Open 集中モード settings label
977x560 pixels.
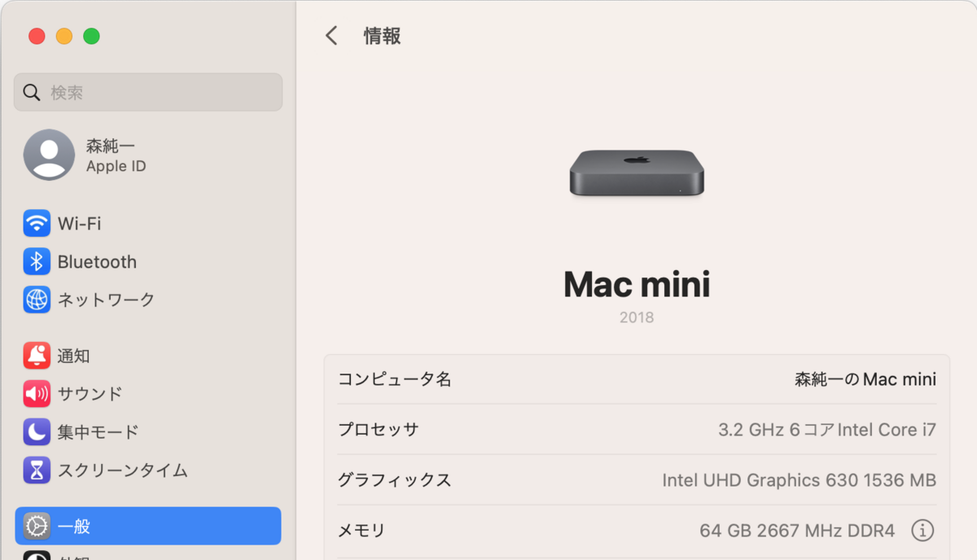pos(98,432)
